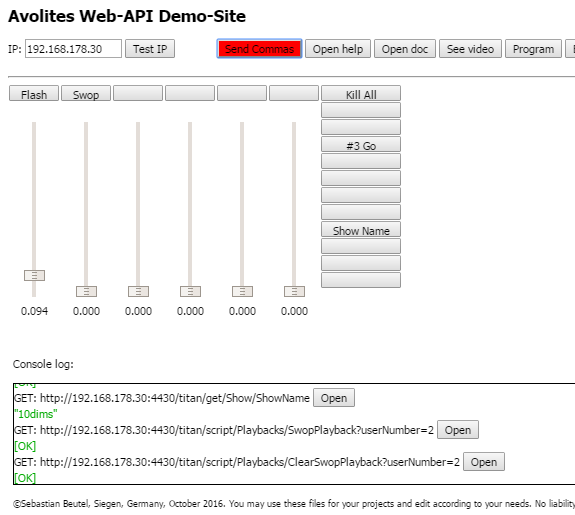Click the fourth fader slider handle
Screen dimensions: 575x515
(x=190, y=292)
